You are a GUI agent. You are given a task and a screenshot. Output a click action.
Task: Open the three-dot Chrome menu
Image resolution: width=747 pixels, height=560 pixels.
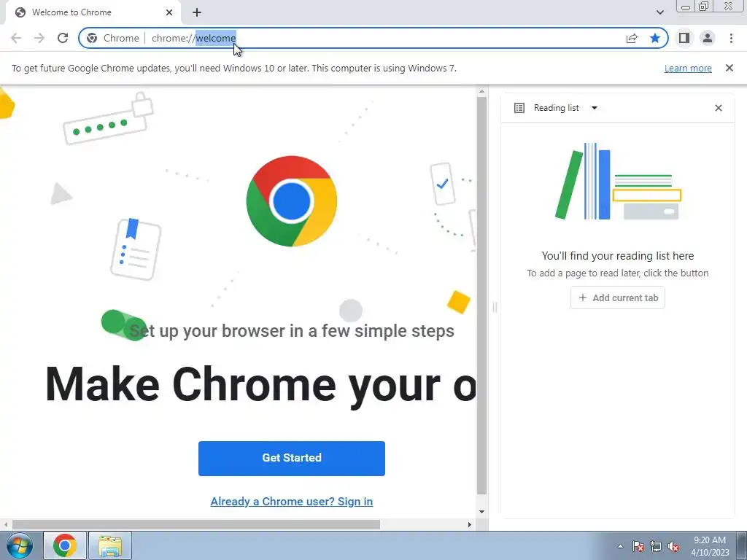[x=731, y=38]
